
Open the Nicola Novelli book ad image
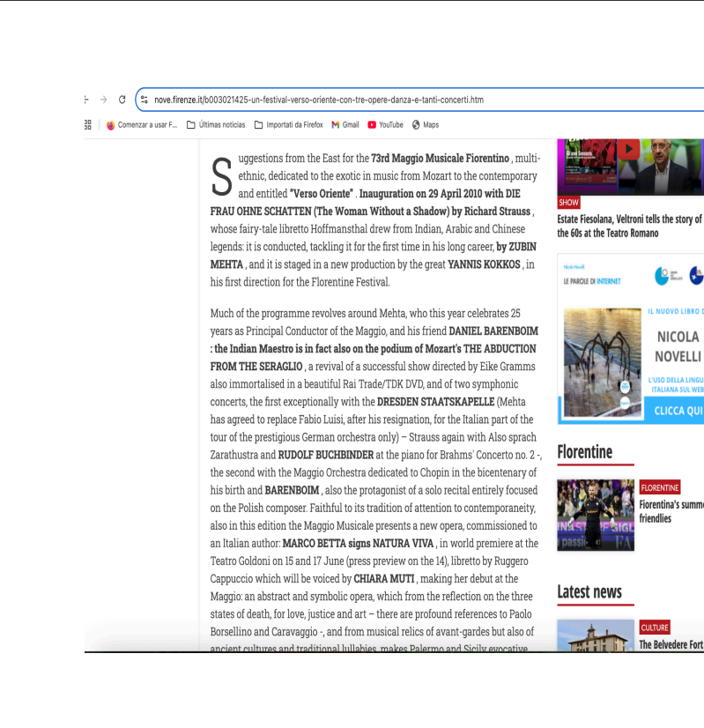pos(602,362)
